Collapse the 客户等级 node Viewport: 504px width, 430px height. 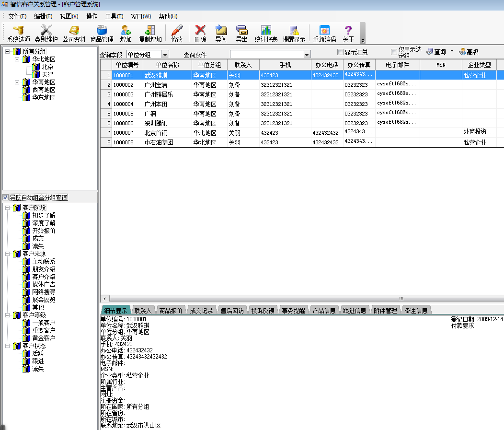point(7,315)
